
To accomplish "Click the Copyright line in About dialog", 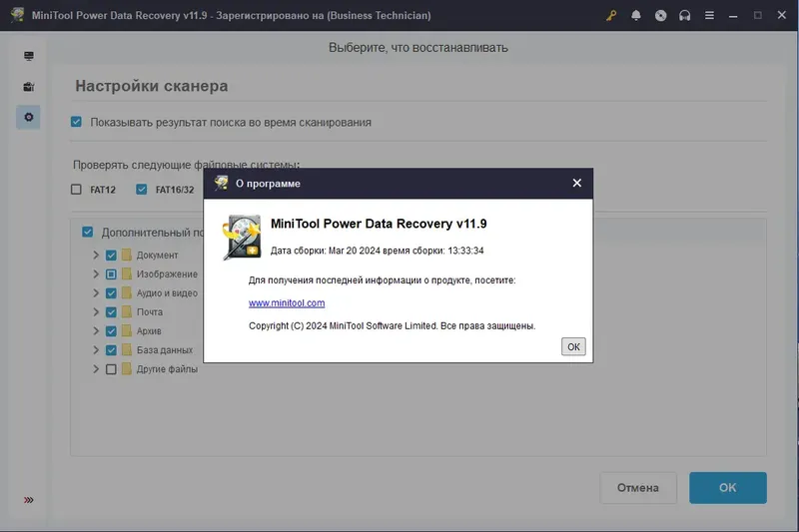I will [392, 325].
